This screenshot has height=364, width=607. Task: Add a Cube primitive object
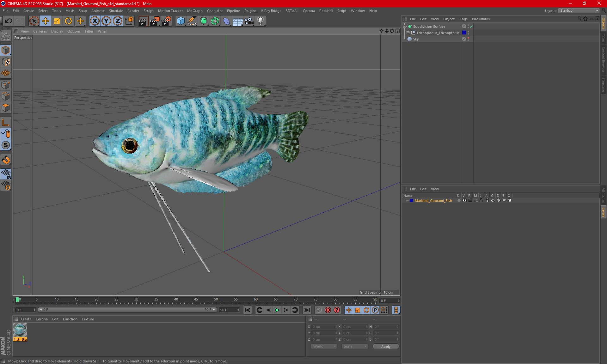coord(181,21)
